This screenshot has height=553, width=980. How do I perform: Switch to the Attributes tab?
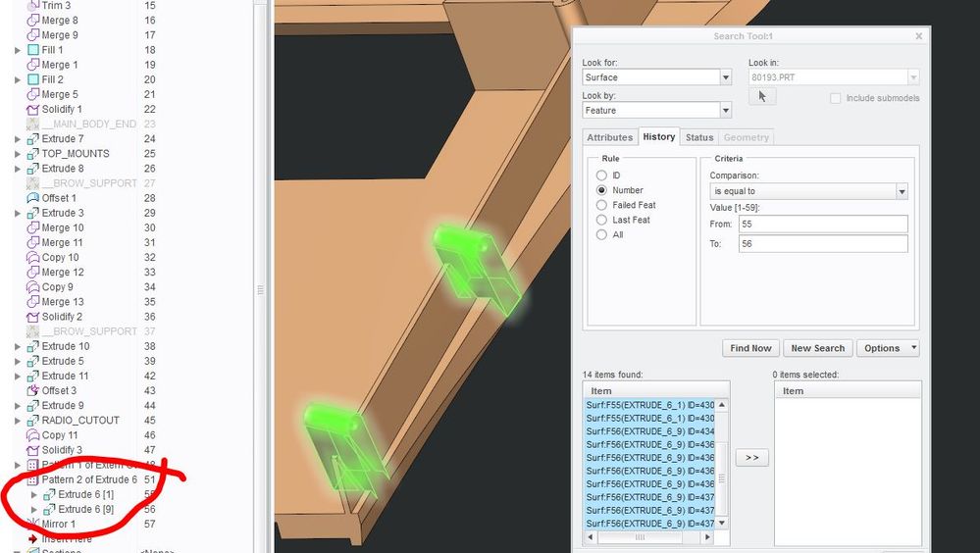609,137
